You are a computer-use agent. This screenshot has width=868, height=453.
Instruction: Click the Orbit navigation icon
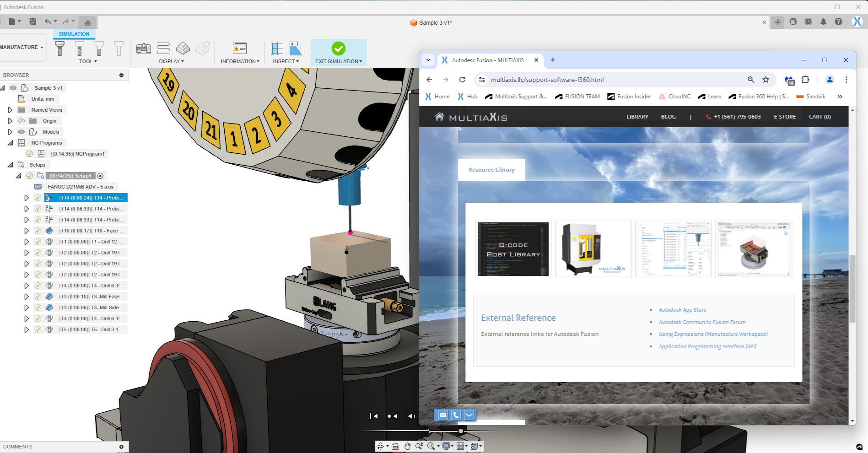(x=380, y=446)
